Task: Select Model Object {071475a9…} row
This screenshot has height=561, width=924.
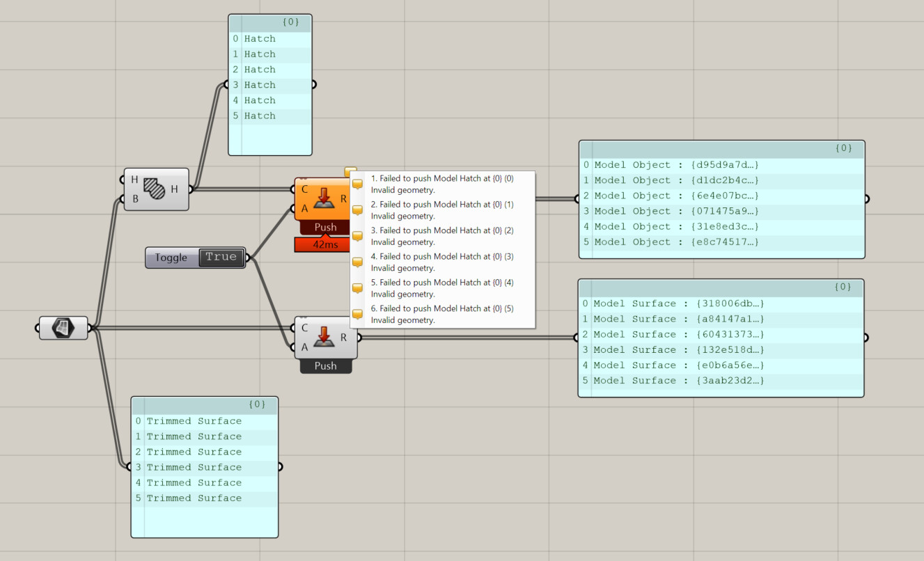Action: [722, 211]
